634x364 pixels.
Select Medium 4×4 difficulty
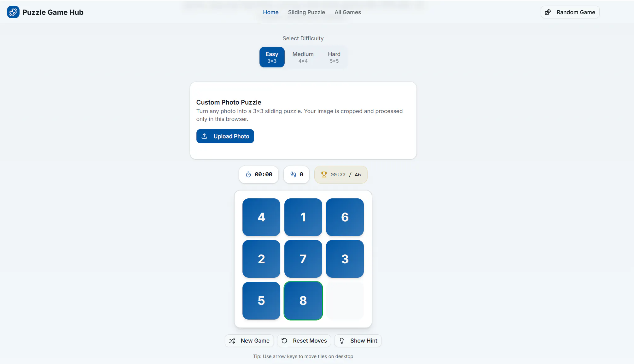coord(303,57)
